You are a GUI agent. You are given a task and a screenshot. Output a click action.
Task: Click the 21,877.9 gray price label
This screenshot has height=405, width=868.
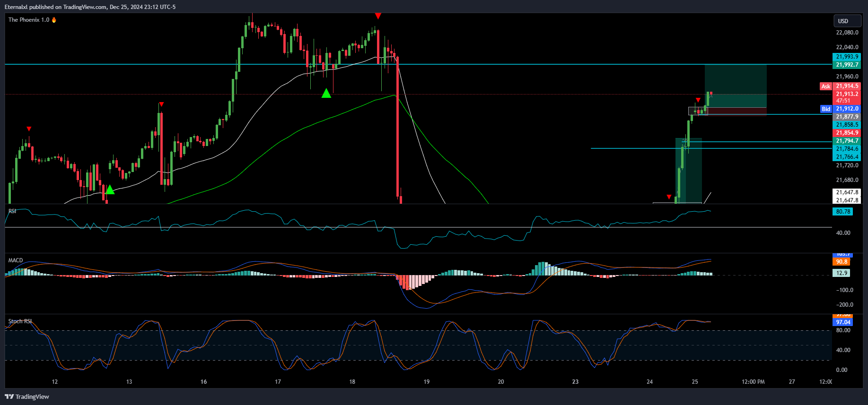(x=847, y=117)
